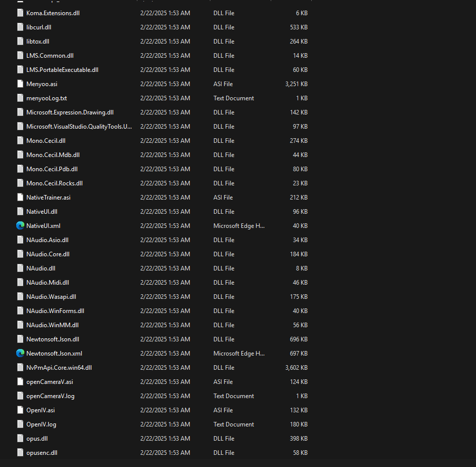
Task: Click the libtox.dll file icon
Action: pos(20,42)
